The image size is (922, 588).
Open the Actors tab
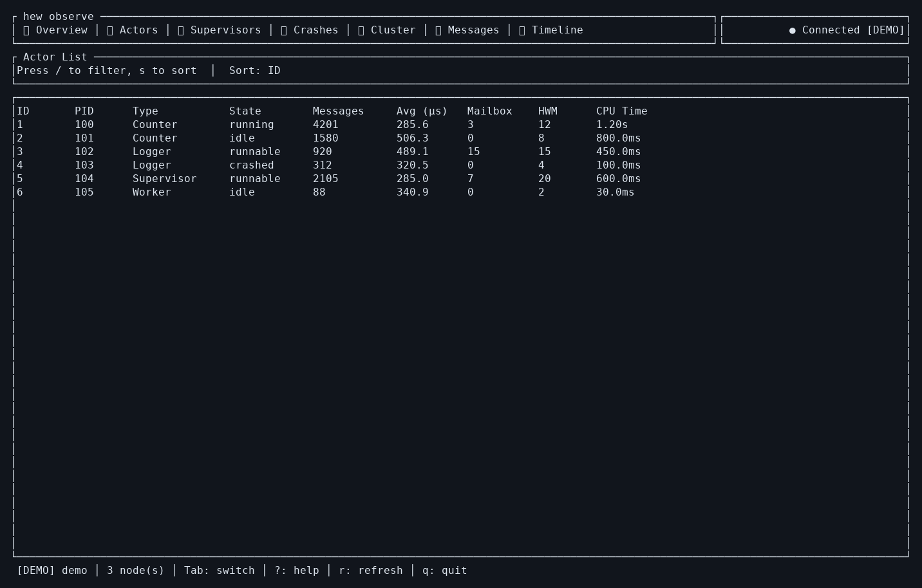[133, 30]
